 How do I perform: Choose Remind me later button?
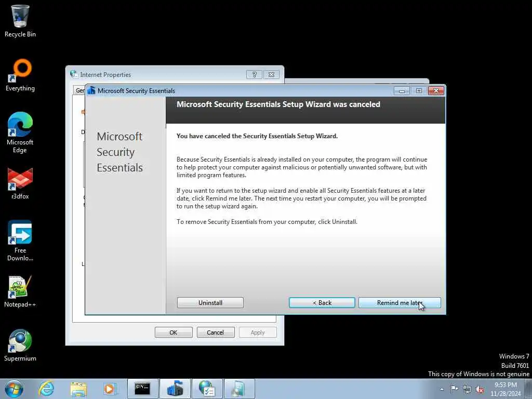click(x=400, y=303)
